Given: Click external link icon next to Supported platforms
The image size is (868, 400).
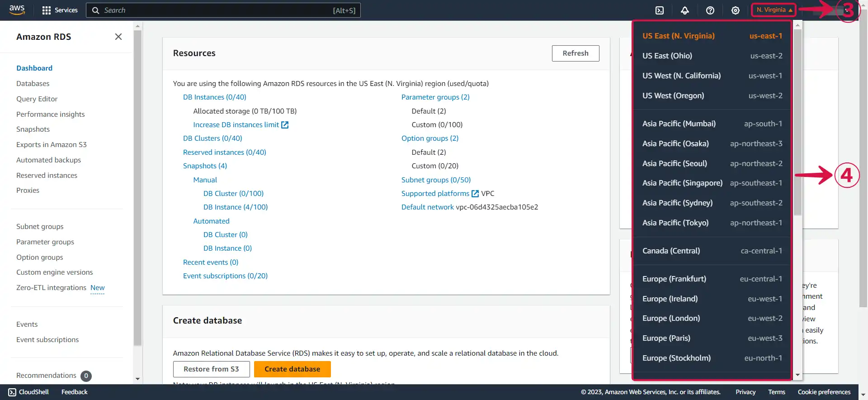Looking at the screenshot, I should tap(475, 194).
